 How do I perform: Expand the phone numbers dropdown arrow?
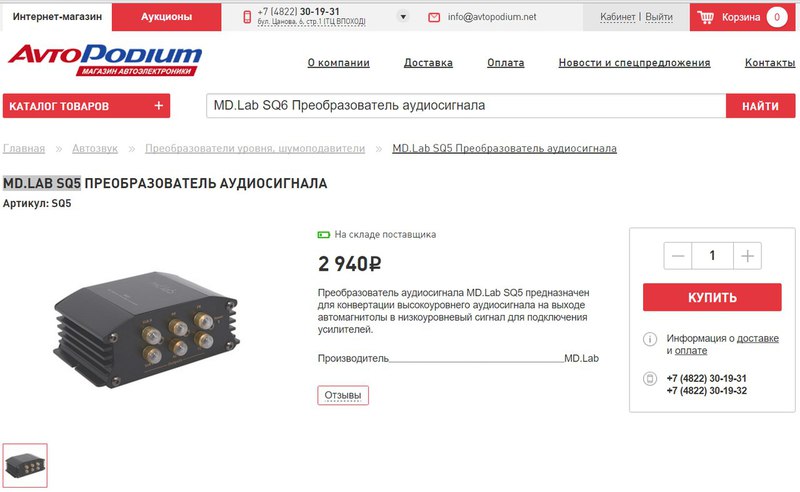[x=403, y=17]
